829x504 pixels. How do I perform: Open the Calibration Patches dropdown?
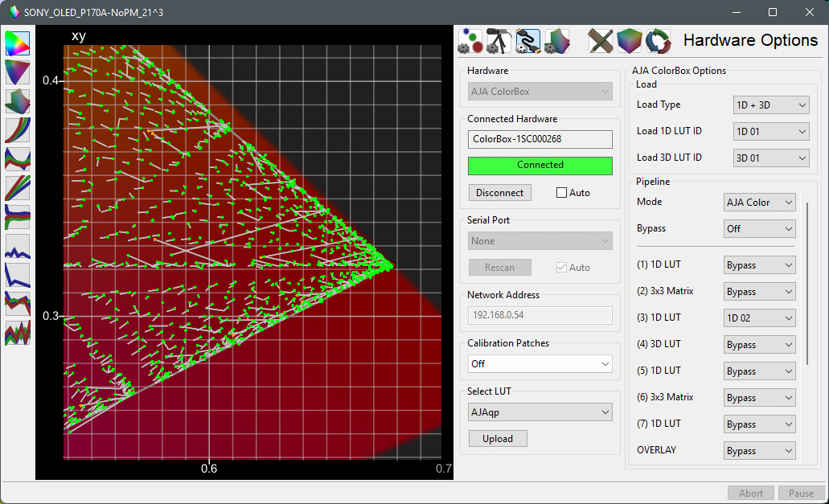point(540,364)
